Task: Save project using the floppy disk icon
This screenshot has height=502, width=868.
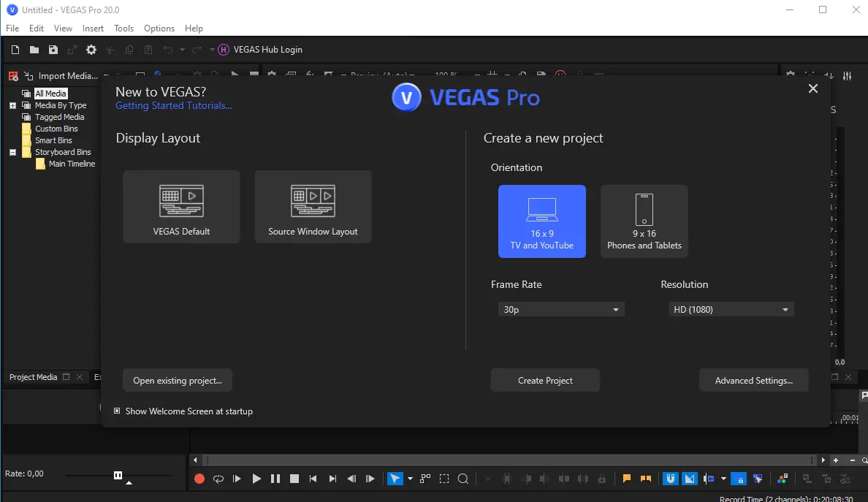Action: pos(53,50)
